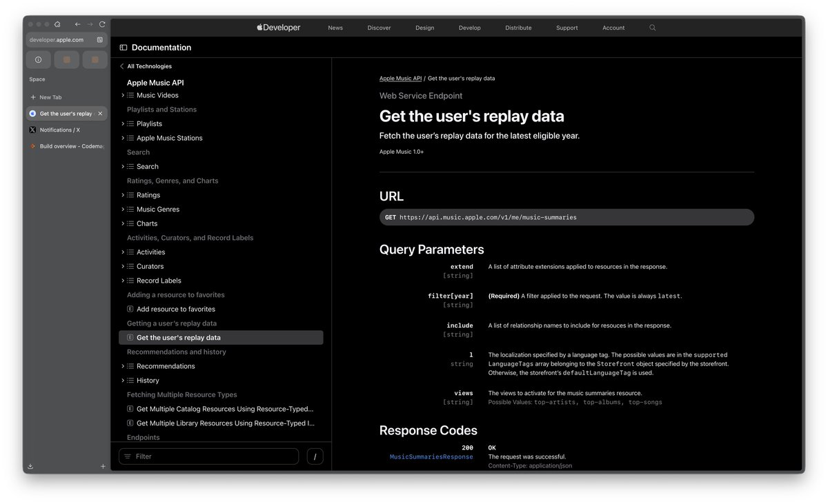Viewport: 828px width, 504px height.
Task: Open the downloads icon at the sidebar bottom
Action: (30, 467)
